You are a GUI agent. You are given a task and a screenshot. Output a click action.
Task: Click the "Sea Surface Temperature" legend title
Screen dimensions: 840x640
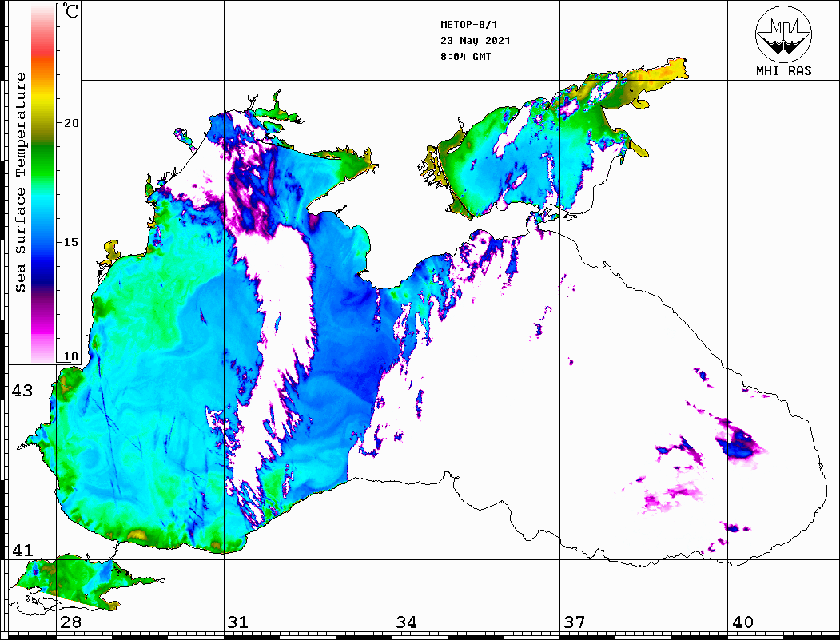21,182
